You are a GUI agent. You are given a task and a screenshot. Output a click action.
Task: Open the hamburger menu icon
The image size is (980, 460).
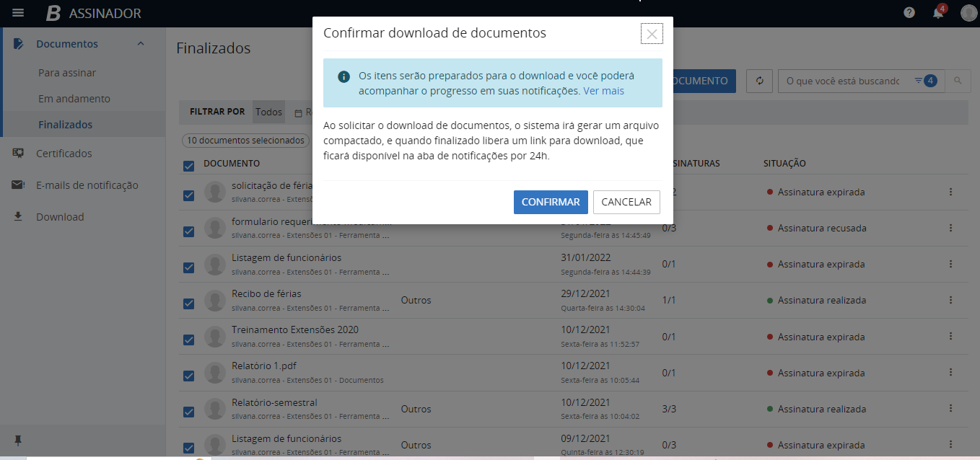click(18, 13)
